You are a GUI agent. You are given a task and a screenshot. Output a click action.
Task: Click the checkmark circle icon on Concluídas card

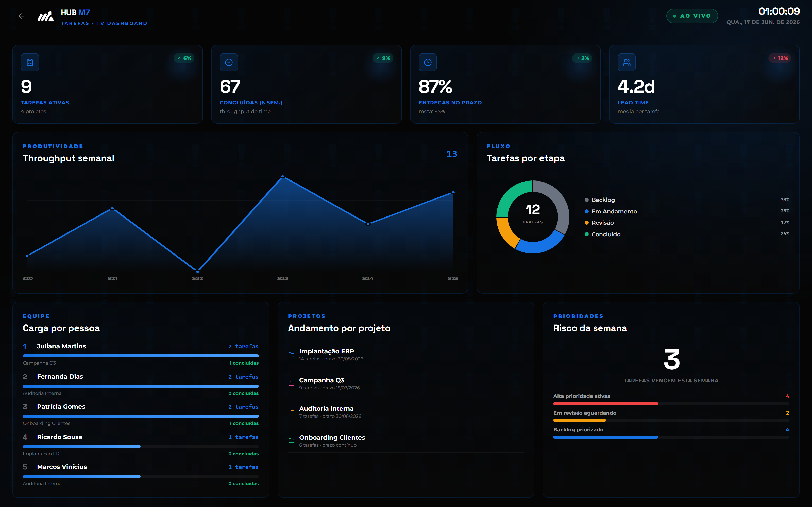(x=229, y=62)
